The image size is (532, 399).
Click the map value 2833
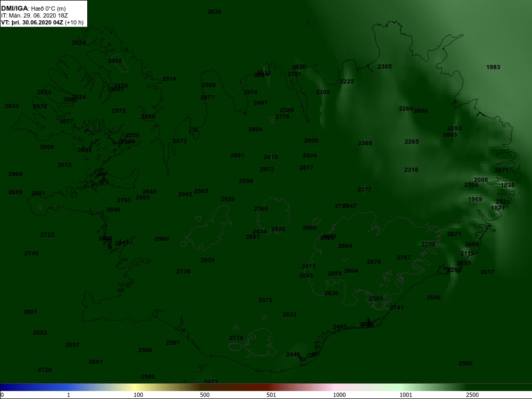click(289, 314)
